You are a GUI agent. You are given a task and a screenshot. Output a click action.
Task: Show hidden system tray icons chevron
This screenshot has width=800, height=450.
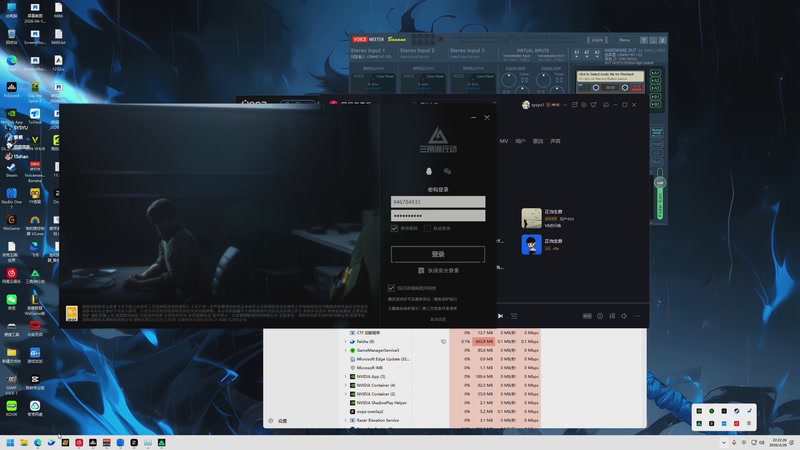pos(723,442)
